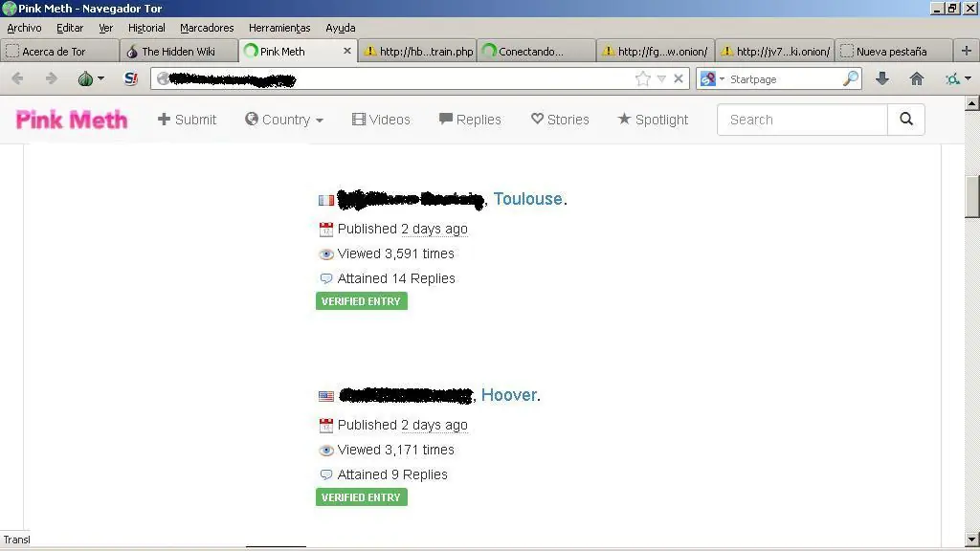Open the Ayuda menu
Image resolution: width=980 pixels, height=551 pixels.
click(341, 28)
